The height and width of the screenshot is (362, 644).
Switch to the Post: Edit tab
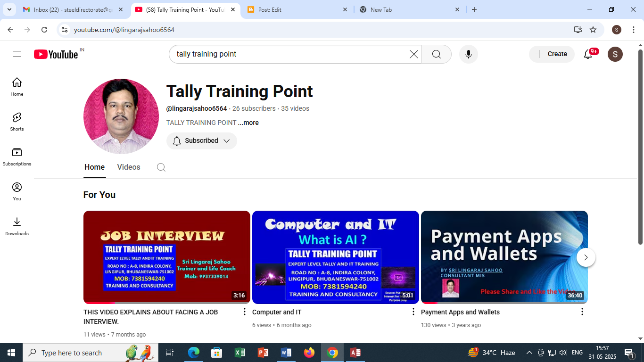[297, 9]
